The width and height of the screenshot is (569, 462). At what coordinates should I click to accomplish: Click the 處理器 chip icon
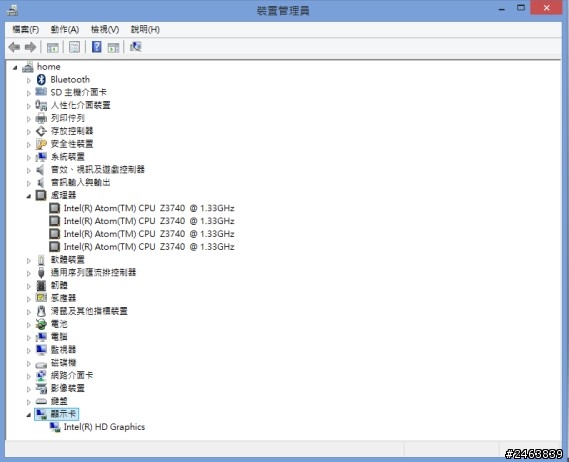41,195
